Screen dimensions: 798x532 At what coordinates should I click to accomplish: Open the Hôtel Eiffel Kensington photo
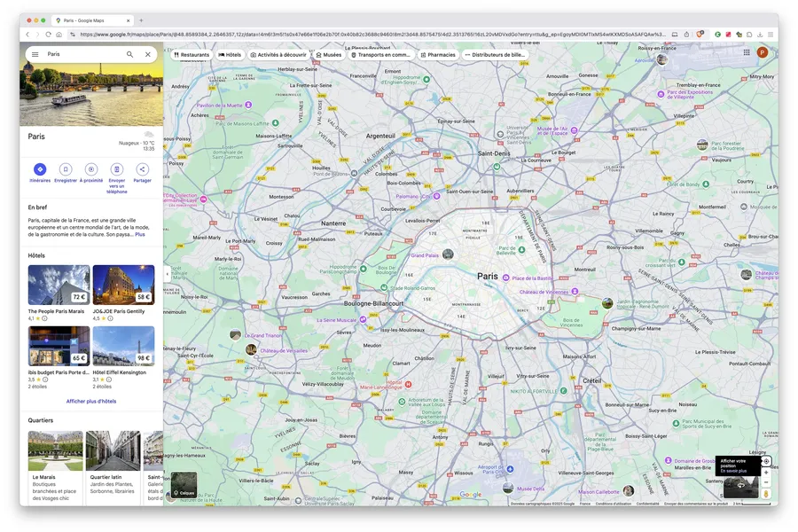click(123, 346)
